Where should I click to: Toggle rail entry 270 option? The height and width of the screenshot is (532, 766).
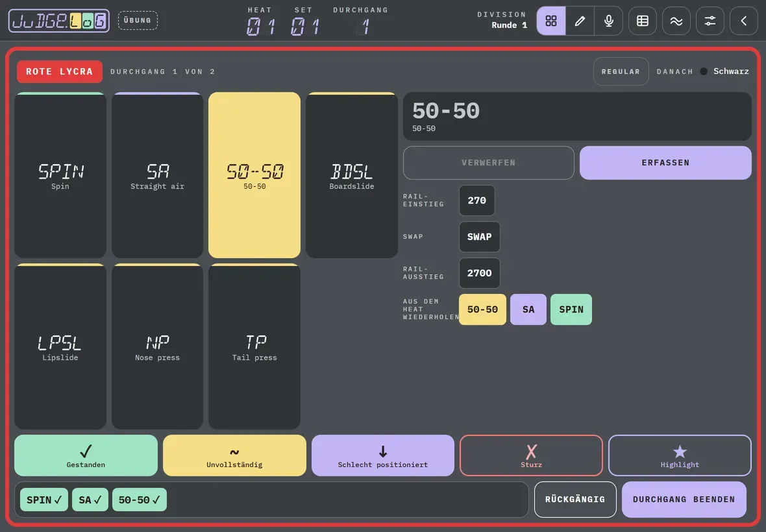476,200
